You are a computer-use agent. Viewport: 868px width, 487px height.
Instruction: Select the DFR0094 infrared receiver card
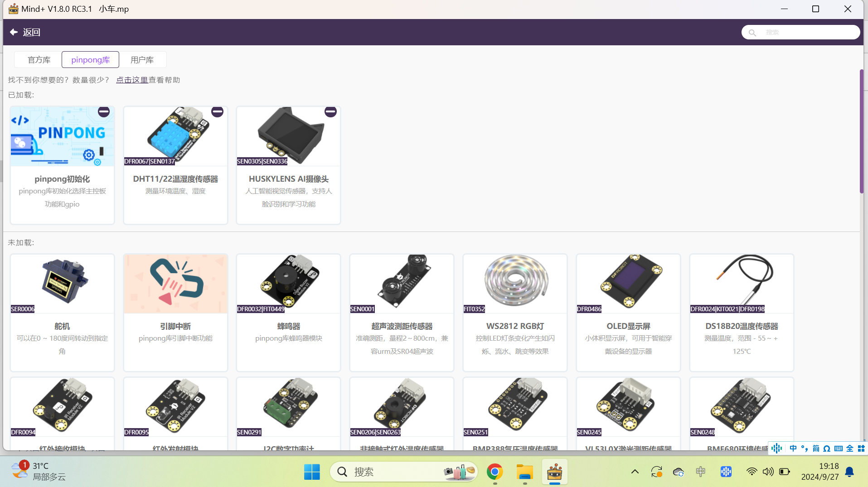tap(62, 414)
